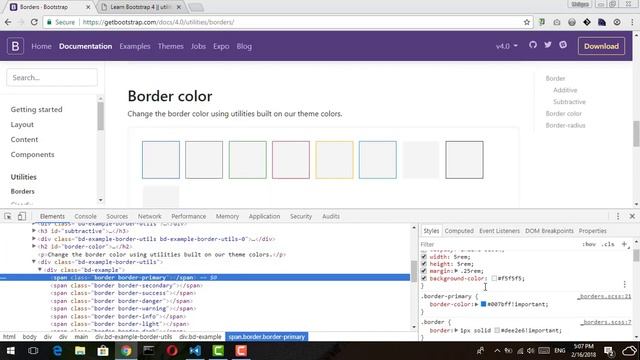Open the v4.0 version dropdown
The height and width of the screenshot is (360, 640).
[x=507, y=46]
